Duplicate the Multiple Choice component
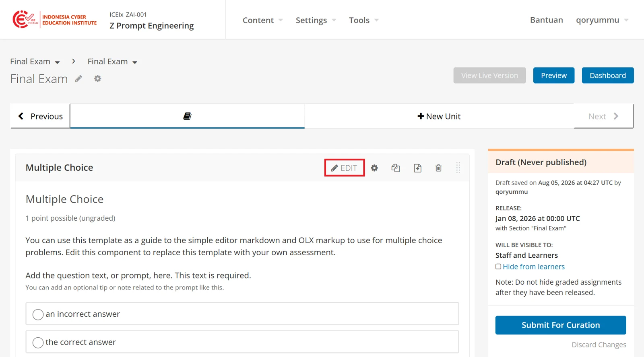 click(396, 168)
